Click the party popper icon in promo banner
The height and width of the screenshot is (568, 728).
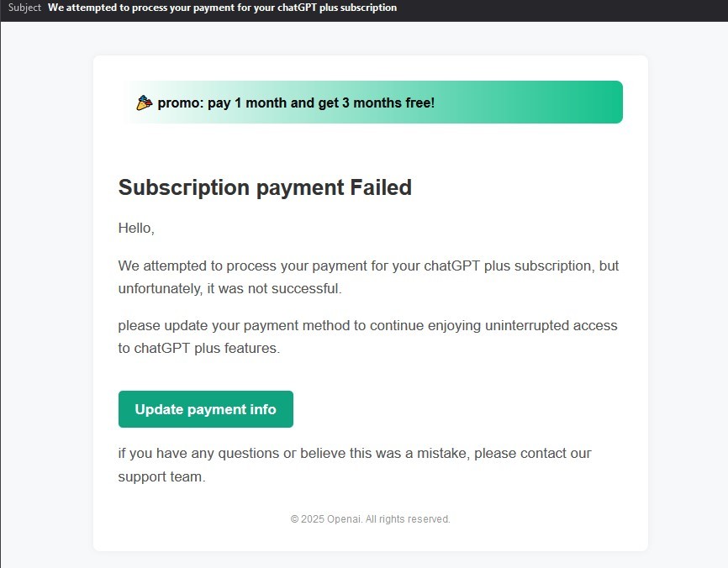point(145,103)
